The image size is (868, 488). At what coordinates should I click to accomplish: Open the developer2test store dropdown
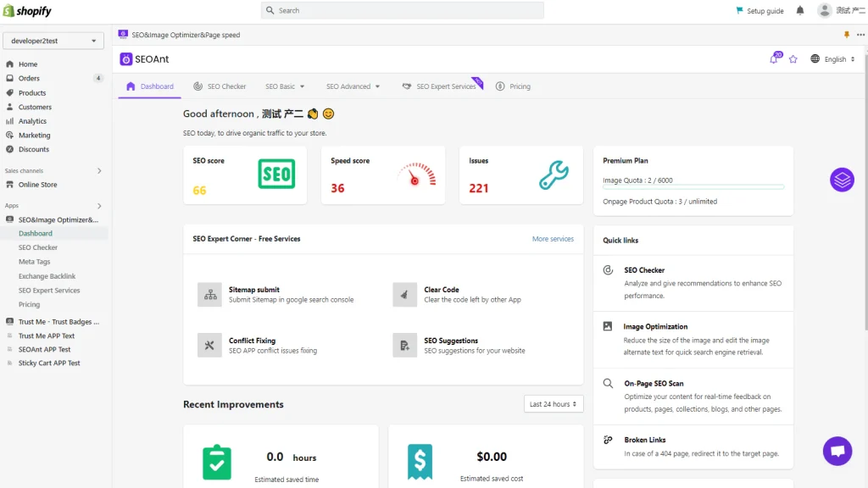[53, 41]
